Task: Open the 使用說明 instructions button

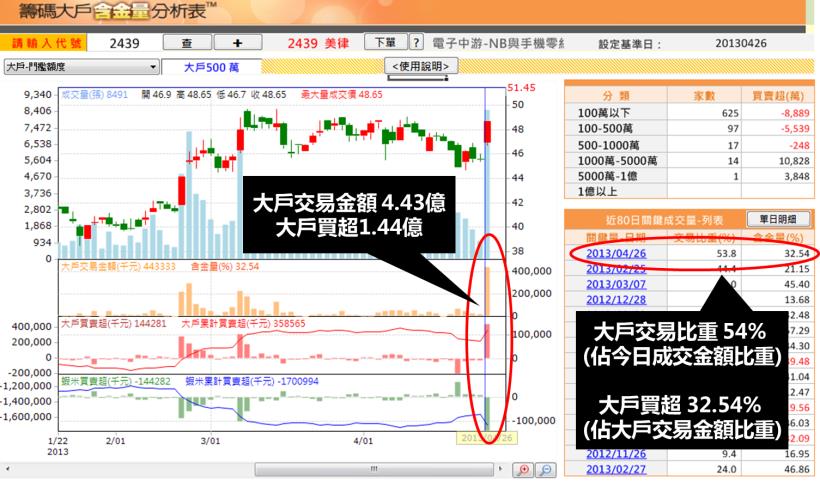Action: [x=421, y=66]
